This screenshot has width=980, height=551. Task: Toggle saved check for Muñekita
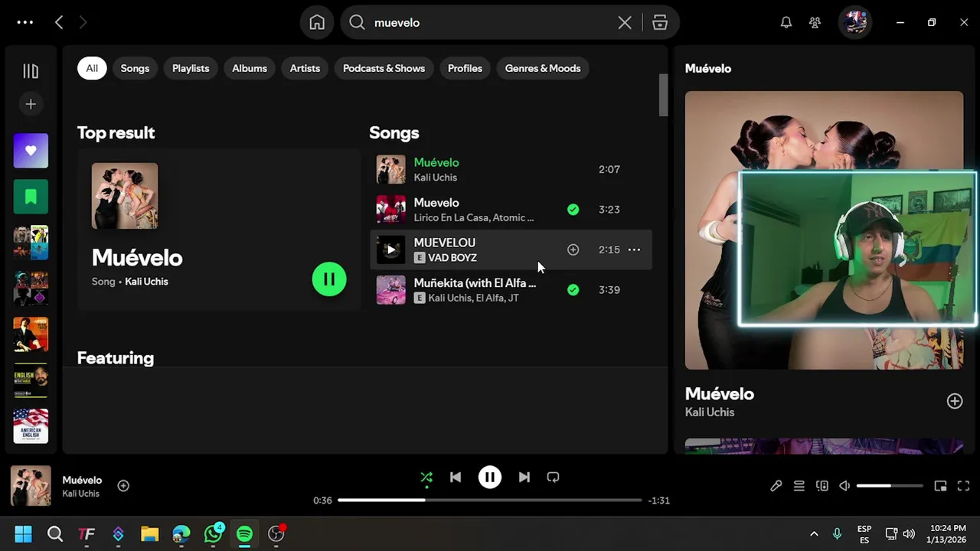point(573,289)
